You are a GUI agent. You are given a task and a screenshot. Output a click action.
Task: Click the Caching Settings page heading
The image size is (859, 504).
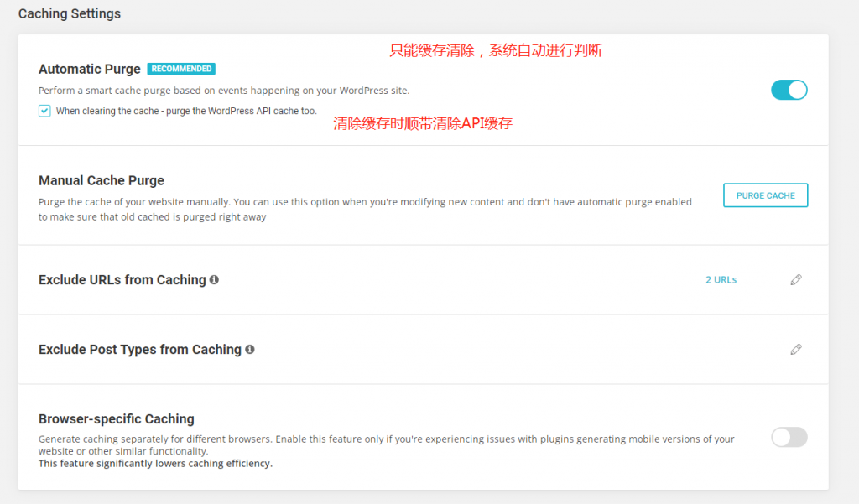coord(70,14)
